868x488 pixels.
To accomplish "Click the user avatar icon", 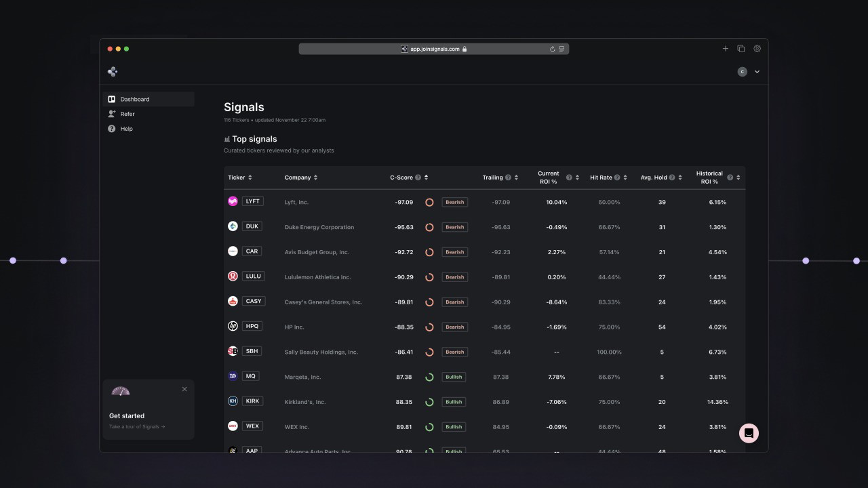I will point(743,72).
